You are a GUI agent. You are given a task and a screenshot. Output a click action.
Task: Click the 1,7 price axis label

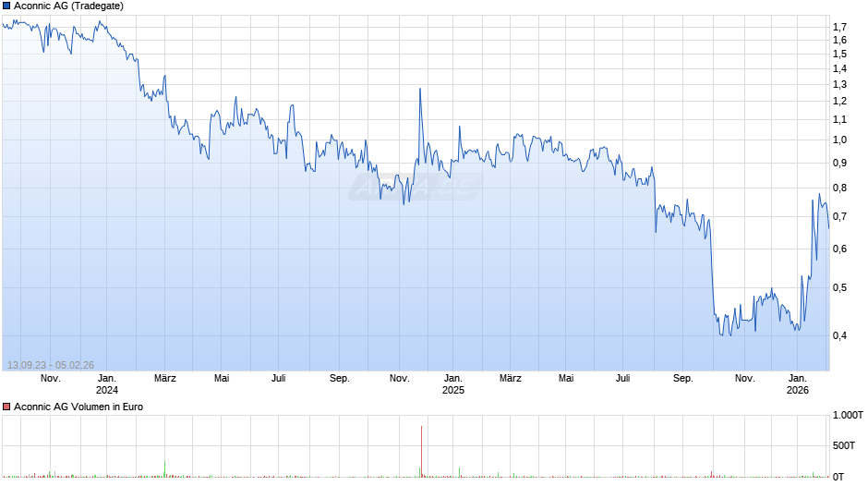tap(839, 27)
